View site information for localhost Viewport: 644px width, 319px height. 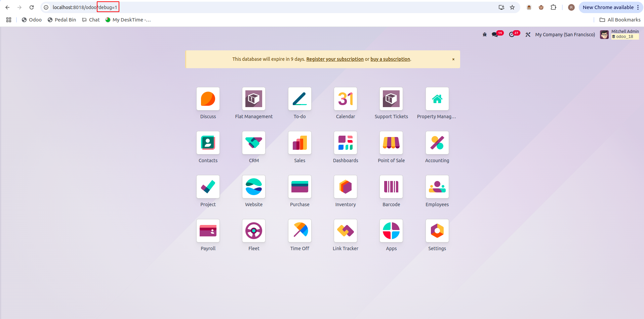46,7
